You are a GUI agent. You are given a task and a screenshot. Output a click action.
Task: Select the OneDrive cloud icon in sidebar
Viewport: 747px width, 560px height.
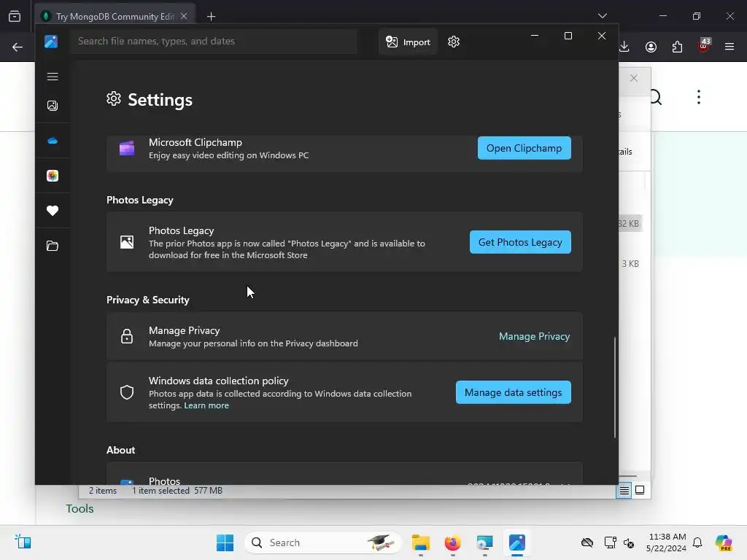(x=53, y=141)
